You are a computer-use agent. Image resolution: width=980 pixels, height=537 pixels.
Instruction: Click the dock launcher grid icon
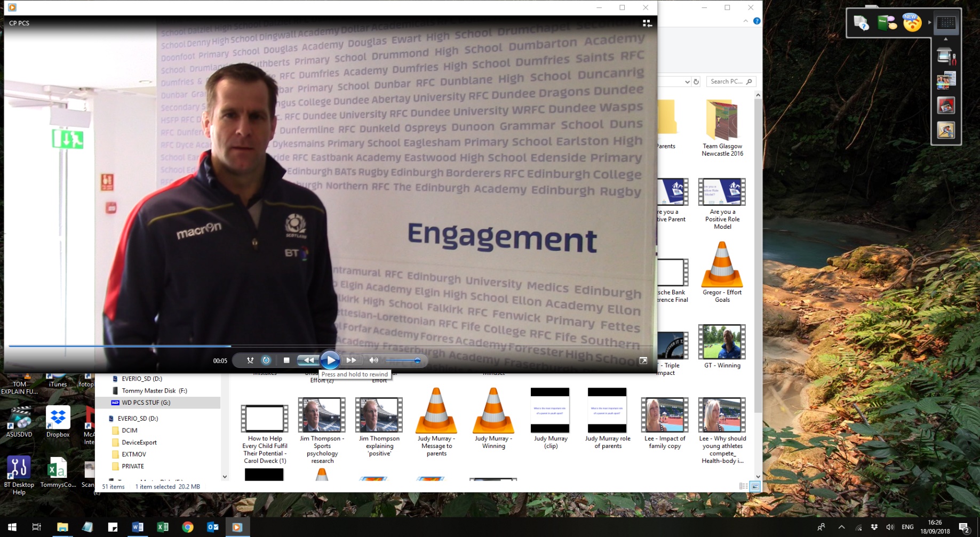pos(946,23)
